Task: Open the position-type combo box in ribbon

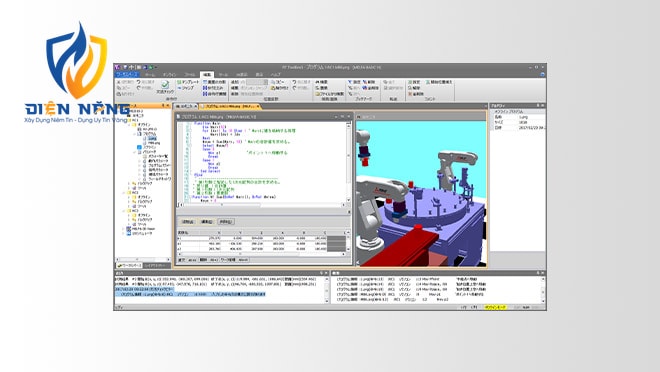Action: click(257, 82)
